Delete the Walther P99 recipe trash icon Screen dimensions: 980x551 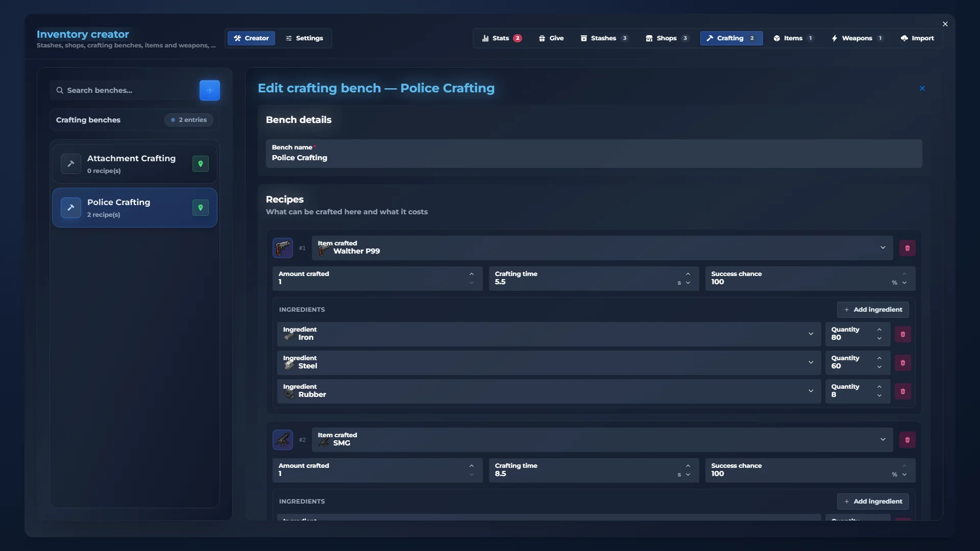click(x=907, y=248)
